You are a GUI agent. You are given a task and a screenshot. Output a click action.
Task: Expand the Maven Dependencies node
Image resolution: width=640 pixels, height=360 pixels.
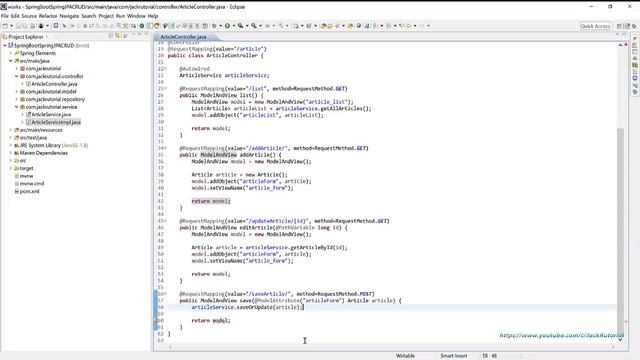(x=11, y=153)
